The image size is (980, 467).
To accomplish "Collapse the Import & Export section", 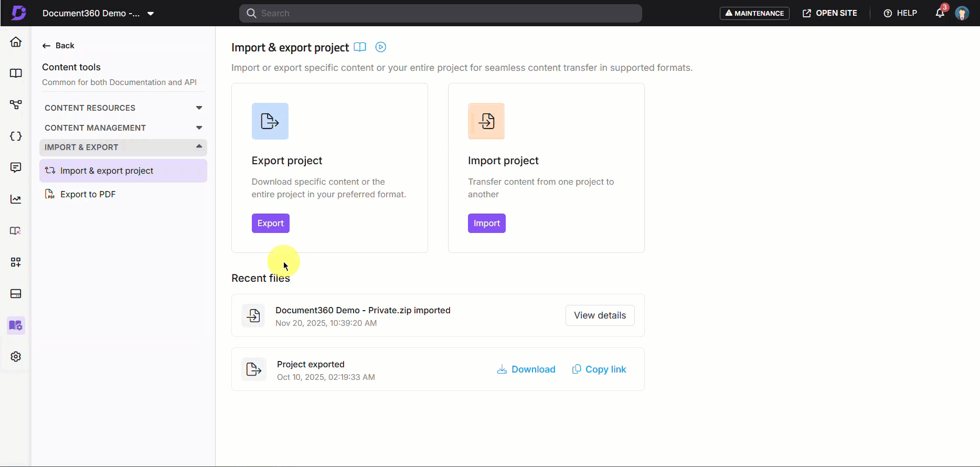I will point(123,147).
